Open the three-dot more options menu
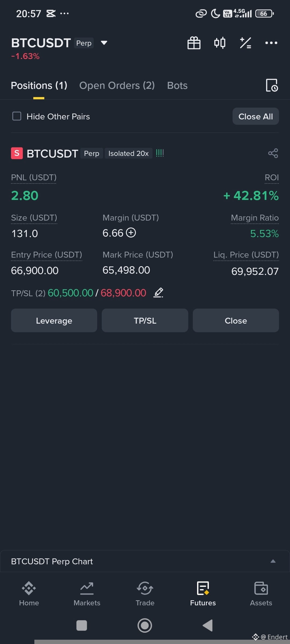 coord(271,43)
